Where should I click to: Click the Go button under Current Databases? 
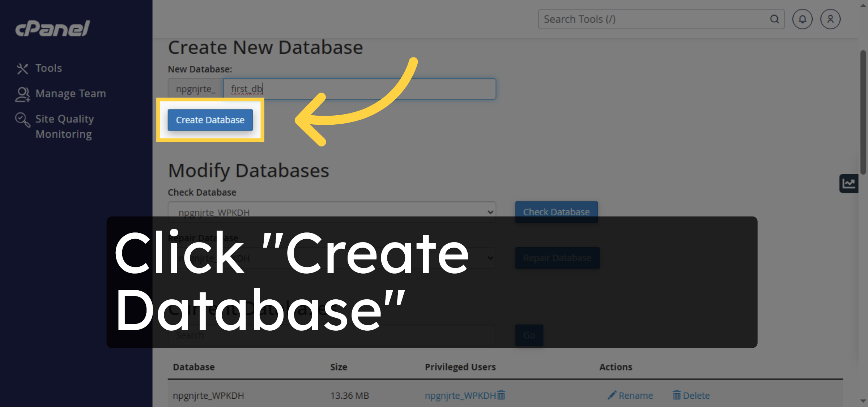pos(529,335)
